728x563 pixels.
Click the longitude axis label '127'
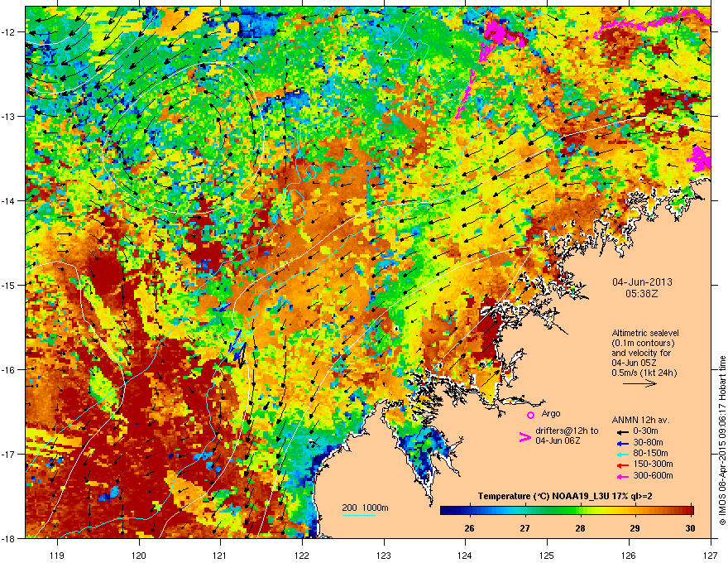click(711, 555)
